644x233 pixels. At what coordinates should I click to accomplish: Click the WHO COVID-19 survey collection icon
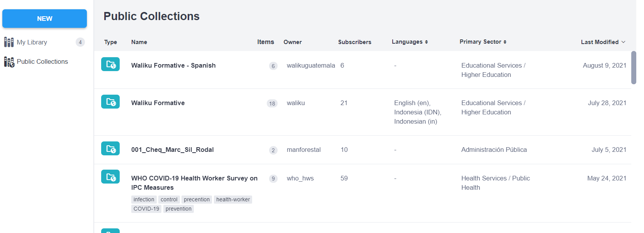coord(110,177)
